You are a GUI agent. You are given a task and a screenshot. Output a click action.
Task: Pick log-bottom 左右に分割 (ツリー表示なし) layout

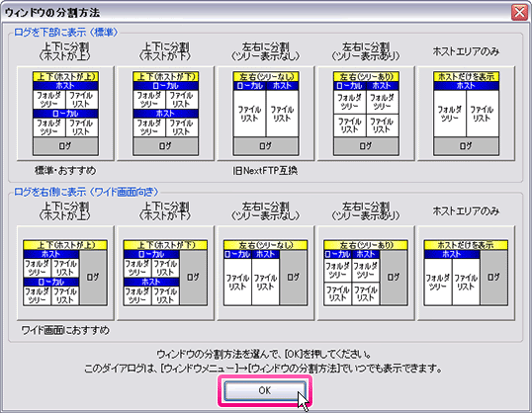(x=266, y=114)
